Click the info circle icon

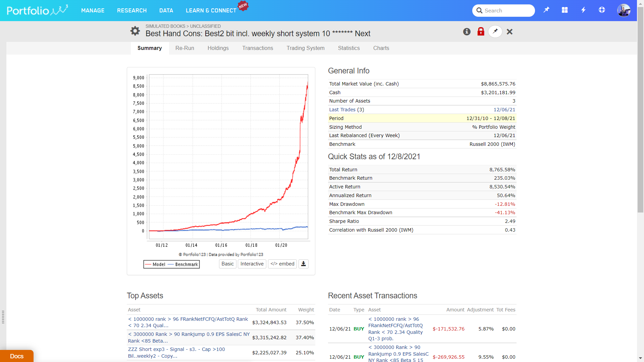tap(467, 32)
